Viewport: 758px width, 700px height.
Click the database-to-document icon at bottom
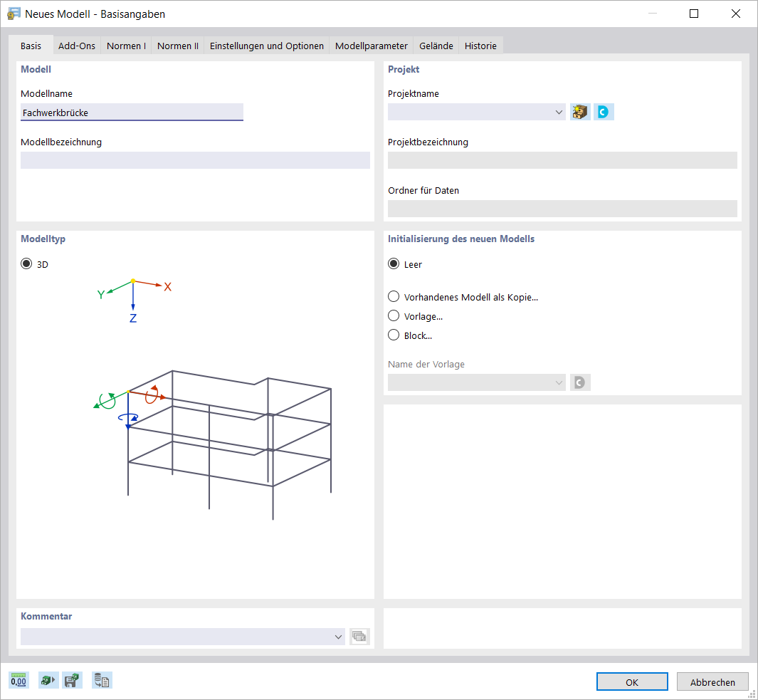click(x=102, y=681)
